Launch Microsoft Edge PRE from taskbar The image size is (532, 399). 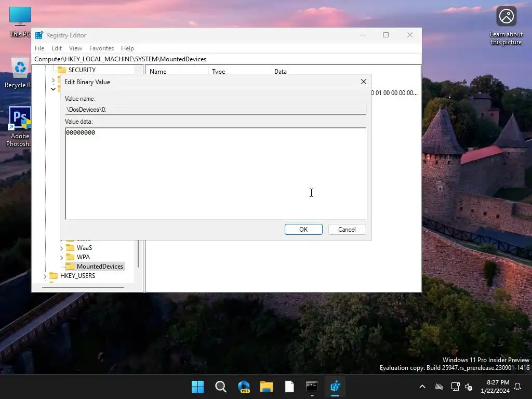(244, 387)
